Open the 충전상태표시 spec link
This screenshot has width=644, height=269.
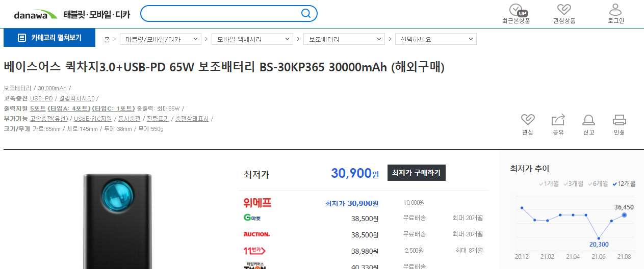(192, 119)
